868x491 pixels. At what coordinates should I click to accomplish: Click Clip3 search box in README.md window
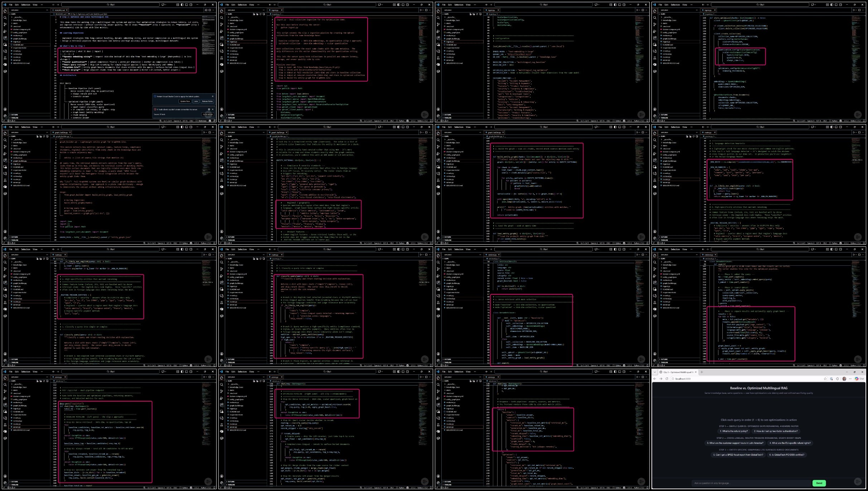pos(110,5)
